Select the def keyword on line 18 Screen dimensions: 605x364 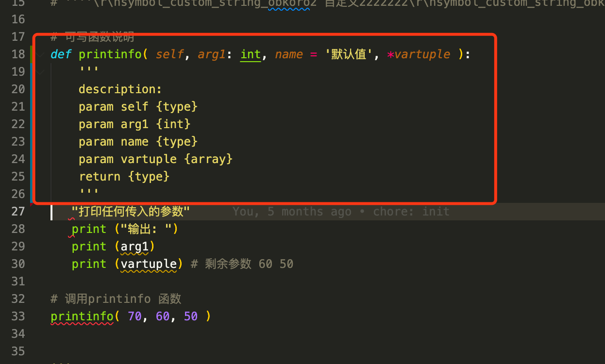pyautogui.click(x=60, y=54)
